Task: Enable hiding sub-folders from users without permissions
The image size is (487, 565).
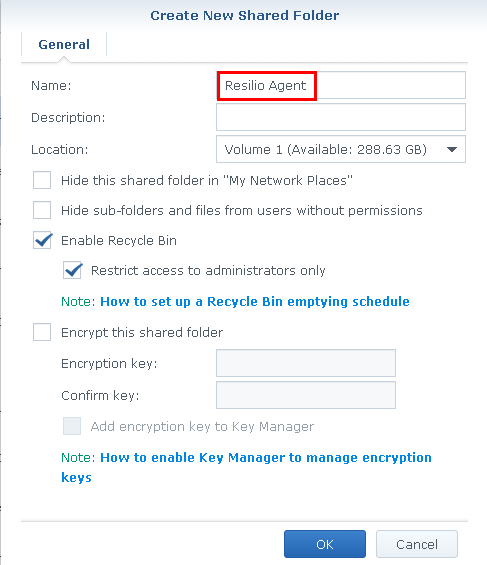Action: (42, 210)
